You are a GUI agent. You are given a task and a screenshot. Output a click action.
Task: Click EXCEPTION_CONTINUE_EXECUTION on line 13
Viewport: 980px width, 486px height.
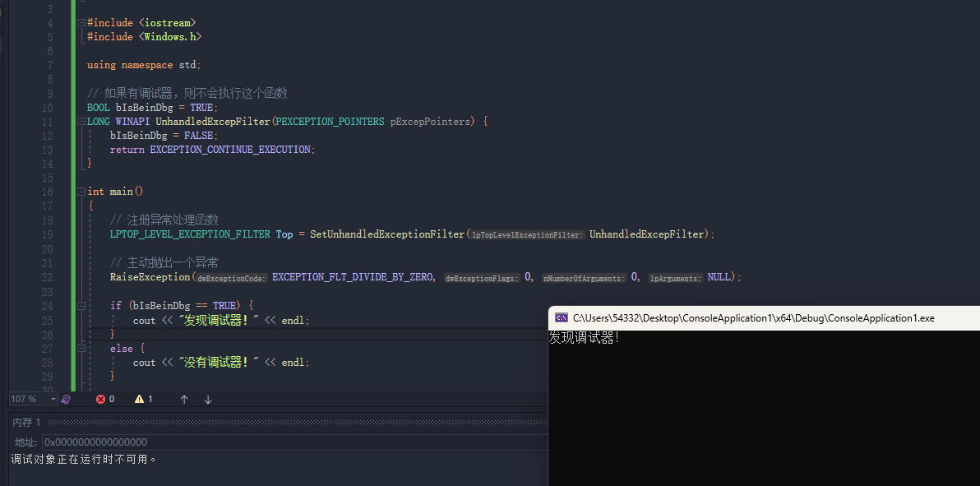coord(230,150)
